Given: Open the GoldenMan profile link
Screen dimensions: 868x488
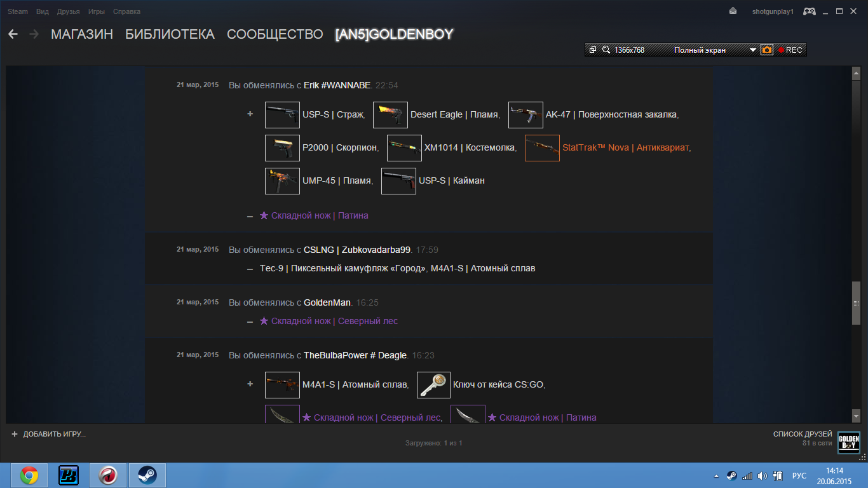Looking at the screenshot, I should 327,302.
